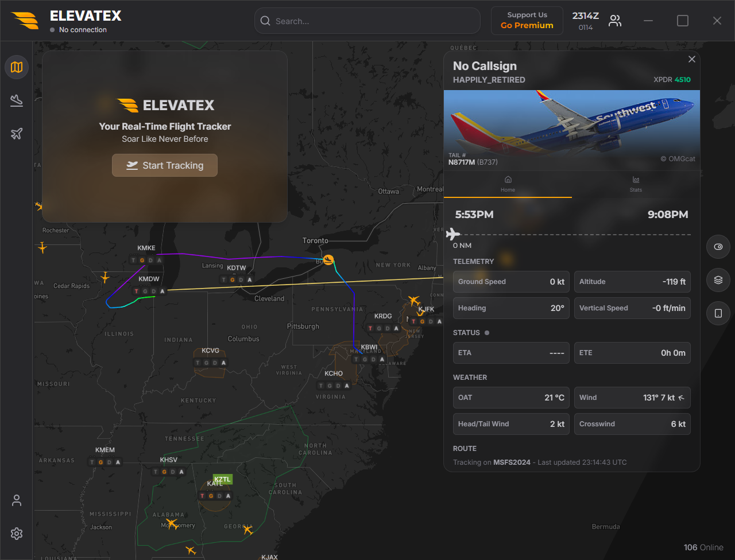Click the KCVG ATIS badge
This screenshot has height=560, width=735.
click(224, 363)
